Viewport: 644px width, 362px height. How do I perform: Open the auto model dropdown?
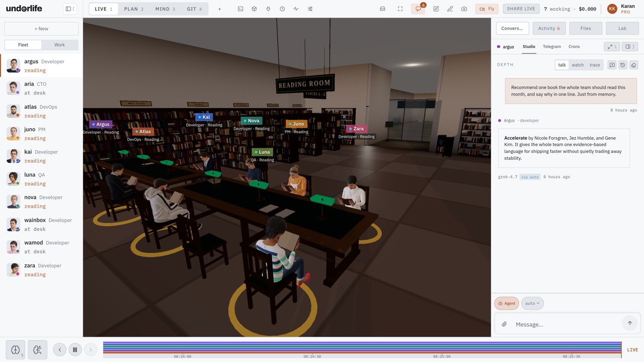pos(532,303)
